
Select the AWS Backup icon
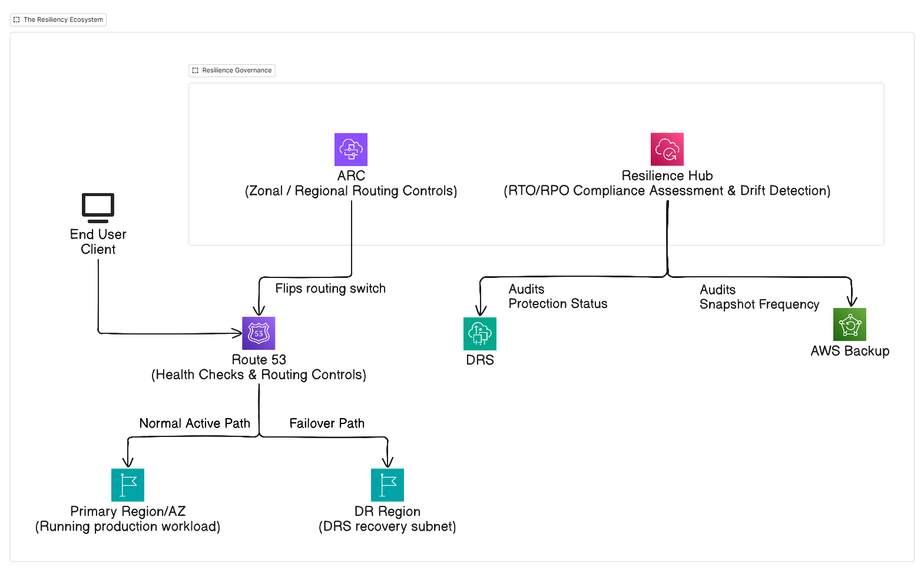pyautogui.click(x=850, y=324)
